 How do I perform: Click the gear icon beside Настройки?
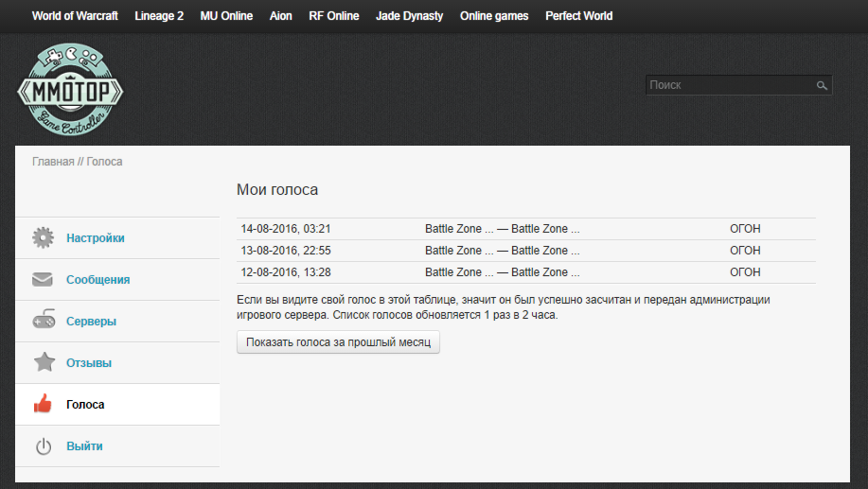coord(43,238)
